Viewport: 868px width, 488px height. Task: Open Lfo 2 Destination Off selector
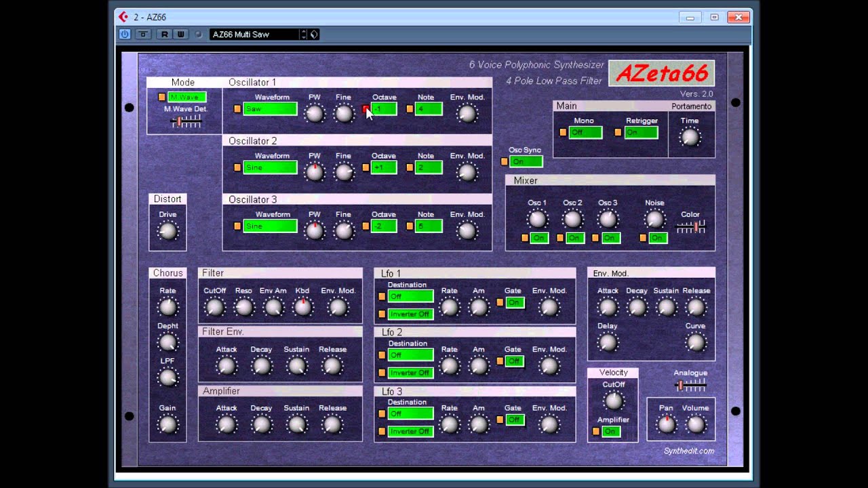click(x=410, y=354)
